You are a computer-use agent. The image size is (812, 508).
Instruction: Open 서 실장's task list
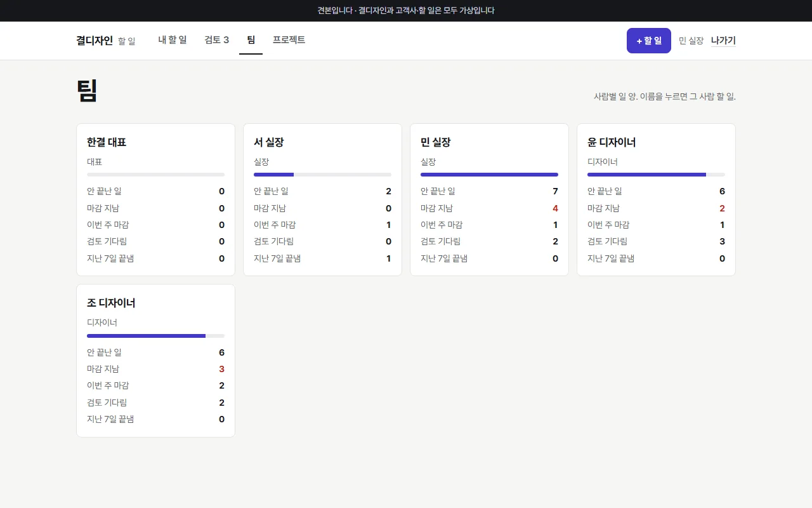(268, 142)
